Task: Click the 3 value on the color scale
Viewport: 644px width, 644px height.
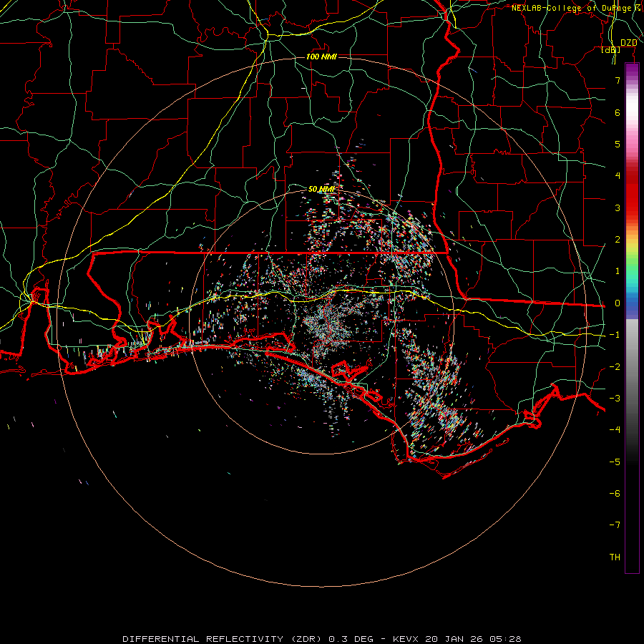Action: coord(618,208)
